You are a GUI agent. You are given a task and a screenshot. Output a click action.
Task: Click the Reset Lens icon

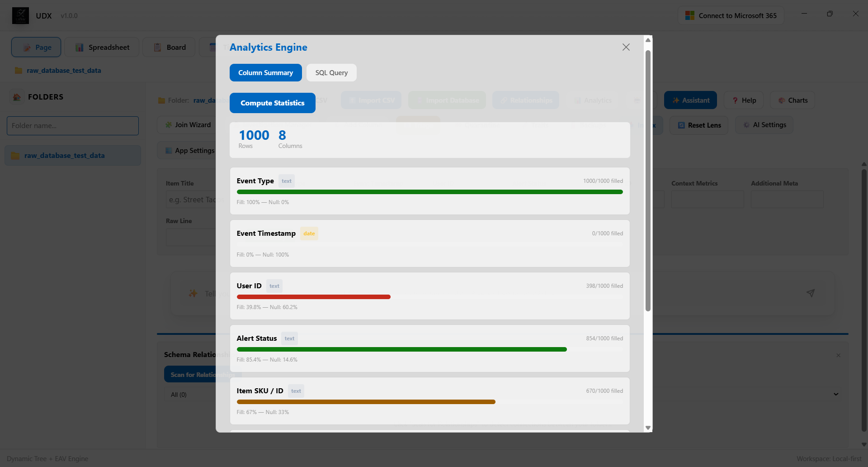tap(681, 125)
